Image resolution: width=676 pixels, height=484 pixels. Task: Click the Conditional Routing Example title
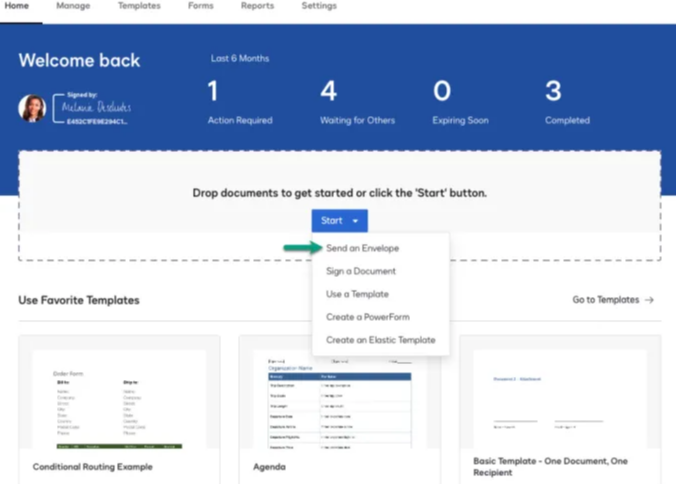click(x=93, y=467)
